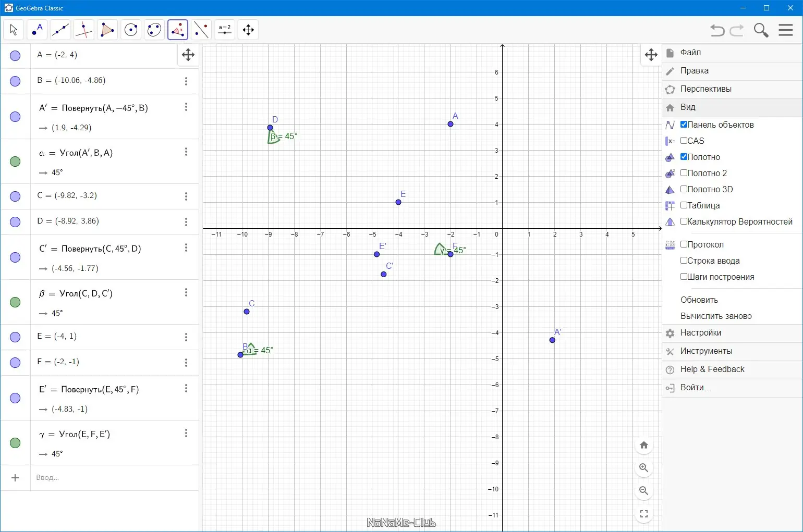Add a new algebra entry with plus
This screenshot has width=803, height=532.
[x=15, y=478]
